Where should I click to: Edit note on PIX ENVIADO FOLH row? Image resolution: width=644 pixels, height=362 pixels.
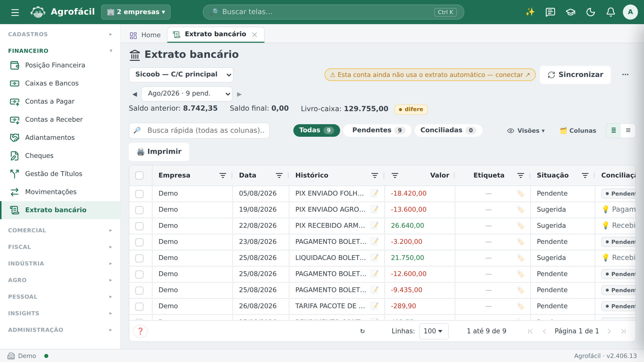click(374, 193)
